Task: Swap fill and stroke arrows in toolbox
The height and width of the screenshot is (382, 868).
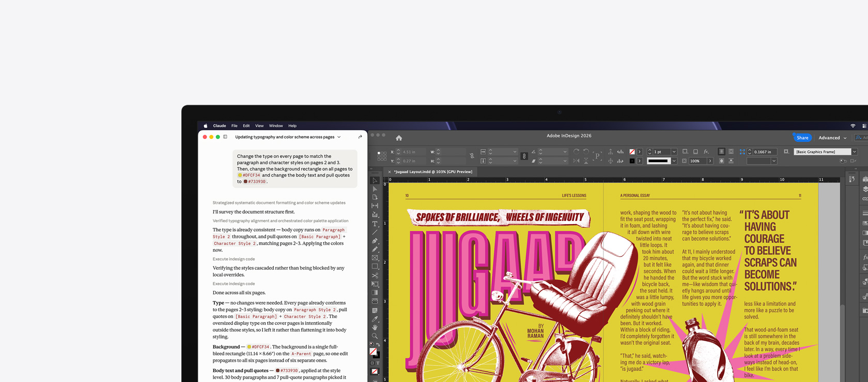Action: pos(378,344)
